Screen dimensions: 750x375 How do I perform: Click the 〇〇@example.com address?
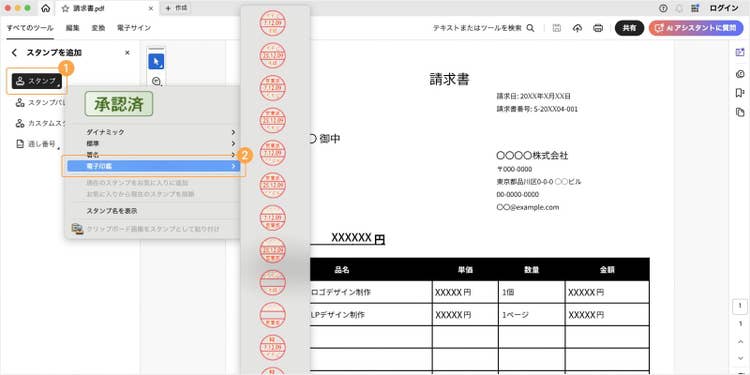[528, 207]
